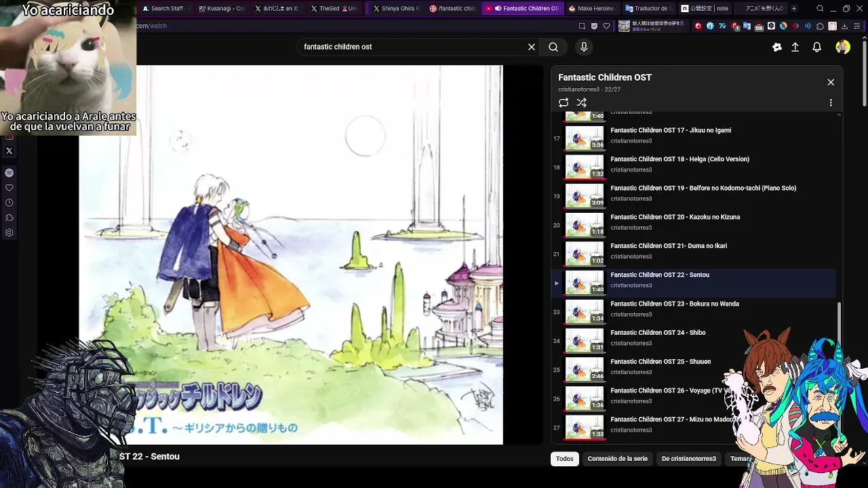Play OST 20 - Kazoku no Kizuna
The width and height of the screenshot is (868, 488).
pyautogui.click(x=694, y=224)
